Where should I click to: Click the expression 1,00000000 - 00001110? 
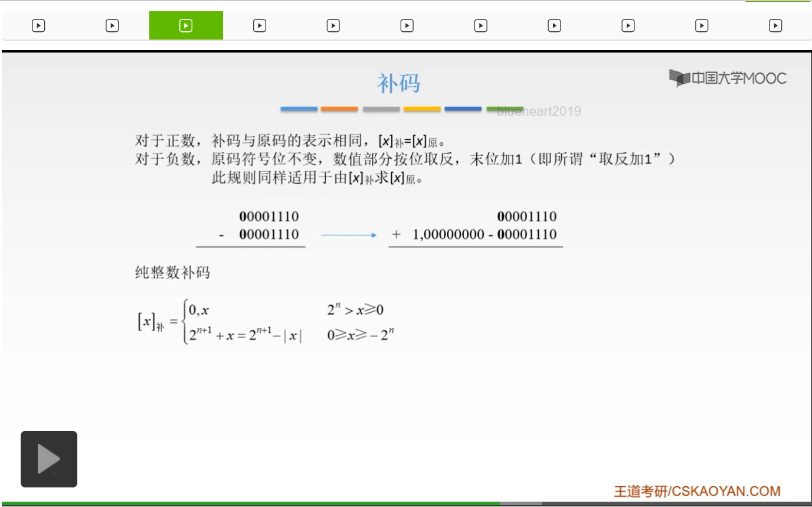point(484,234)
